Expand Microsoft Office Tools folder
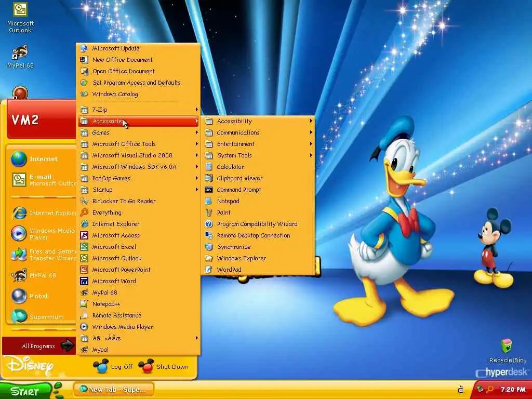The width and height of the screenshot is (532, 399). pyautogui.click(x=138, y=144)
